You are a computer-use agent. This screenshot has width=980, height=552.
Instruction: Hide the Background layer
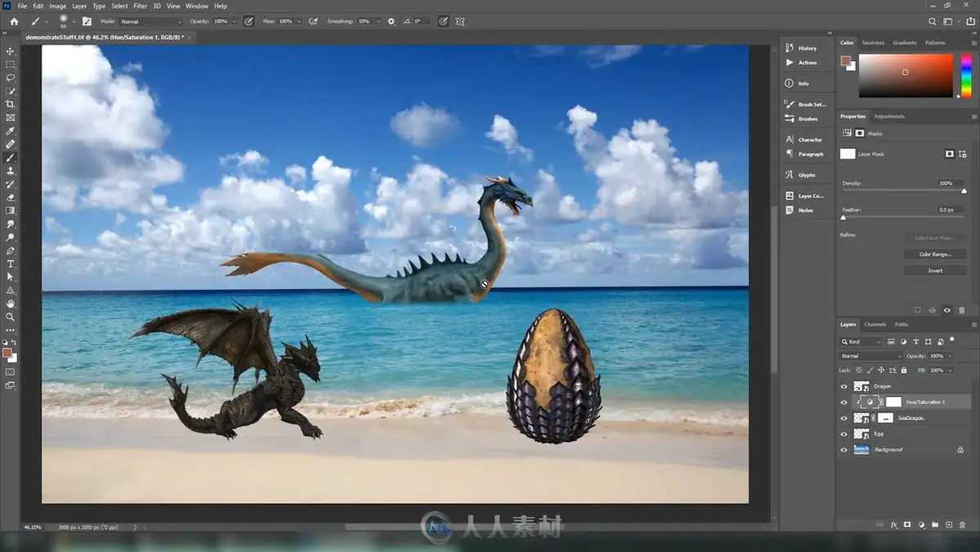(844, 449)
